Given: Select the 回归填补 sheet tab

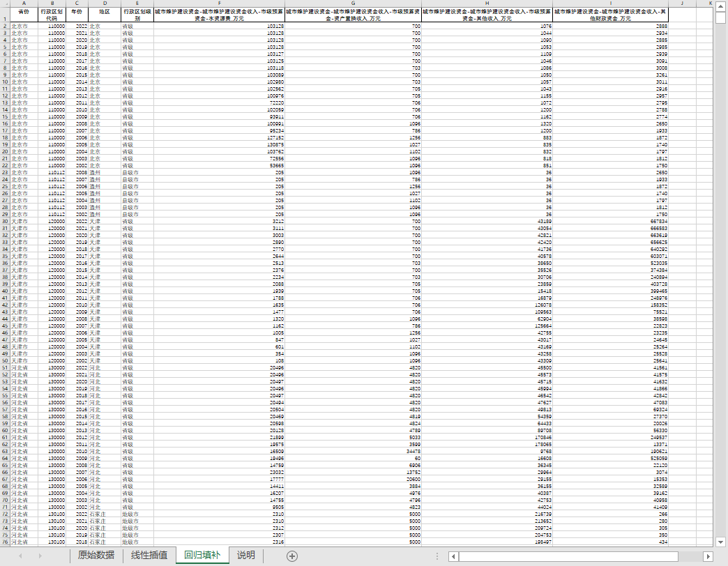Looking at the screenshot, I should click(x=202, y=555).
